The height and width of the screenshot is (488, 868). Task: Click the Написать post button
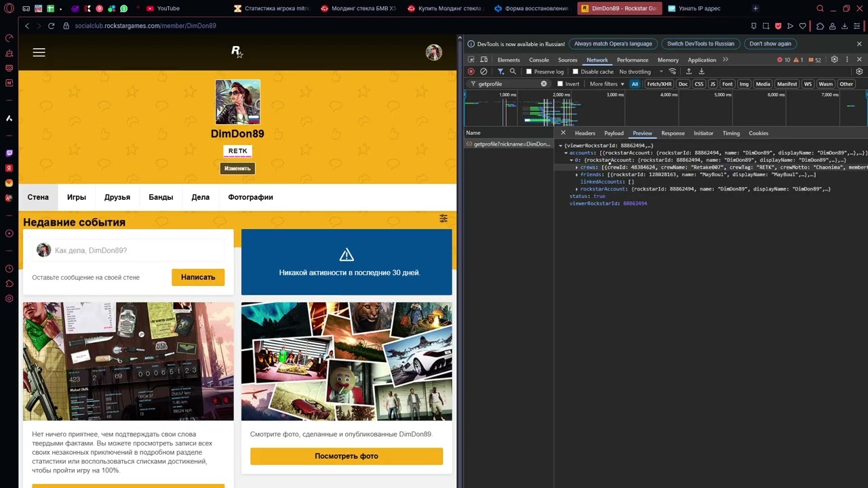[x=198, y=277]
